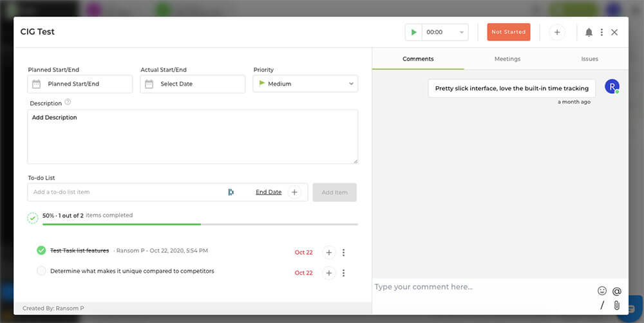Click into the Add Description text area
This screenshot has height=323, width=644.
pyautogui.click(x=193, y=136)
